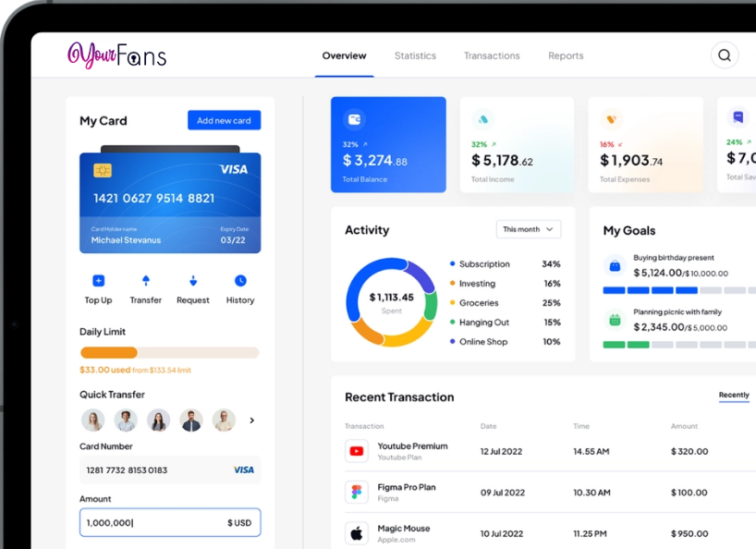The image size is (756, 549).
Task: Click the YouTube transaction icon
Action: [357, 451]
